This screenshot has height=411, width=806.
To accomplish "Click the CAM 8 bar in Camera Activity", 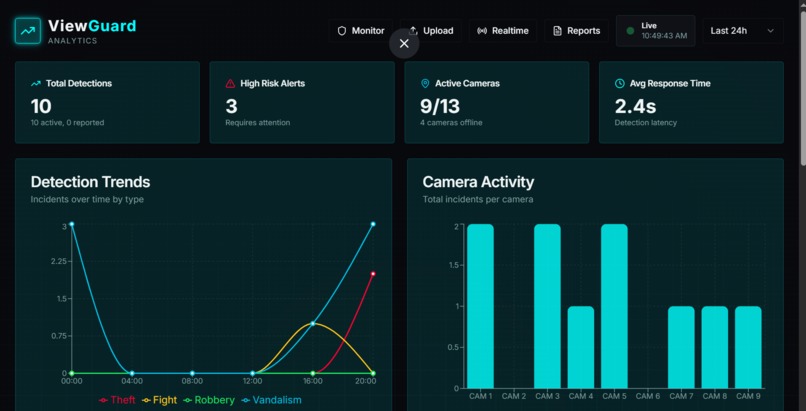I will tap(715, 347).
